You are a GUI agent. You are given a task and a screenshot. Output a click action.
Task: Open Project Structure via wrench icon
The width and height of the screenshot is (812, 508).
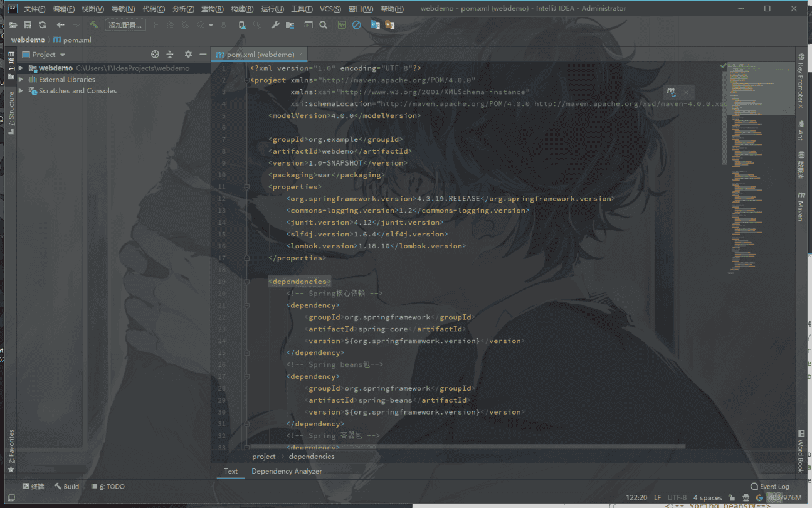[x=275, y=25]
